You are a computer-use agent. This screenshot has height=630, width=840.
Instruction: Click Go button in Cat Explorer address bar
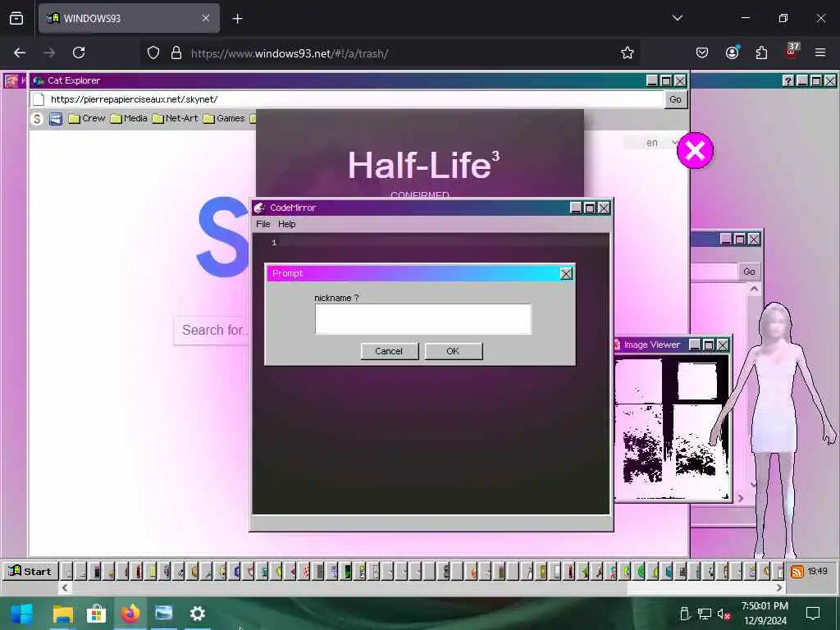[x=675, y=99]
